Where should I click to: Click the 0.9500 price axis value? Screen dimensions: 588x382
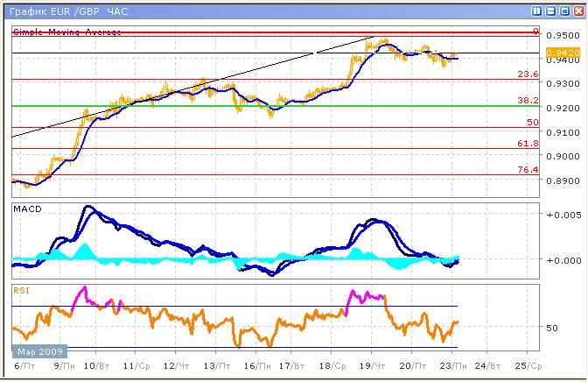tap(562, 36)
